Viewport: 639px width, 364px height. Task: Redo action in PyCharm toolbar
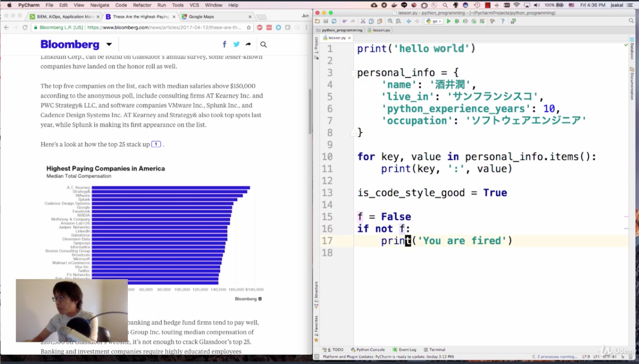(x=353, y=21)
